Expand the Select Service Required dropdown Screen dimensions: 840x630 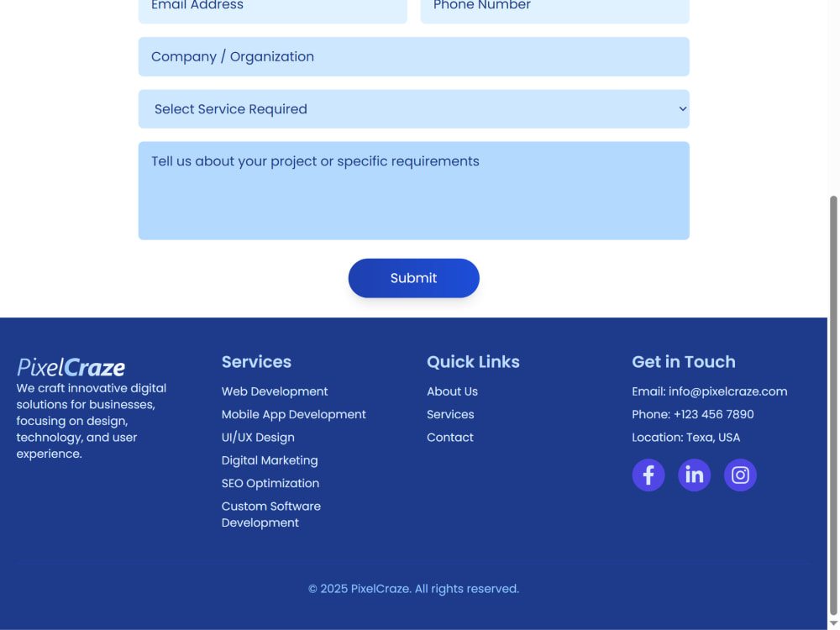(x=413, y=108)
